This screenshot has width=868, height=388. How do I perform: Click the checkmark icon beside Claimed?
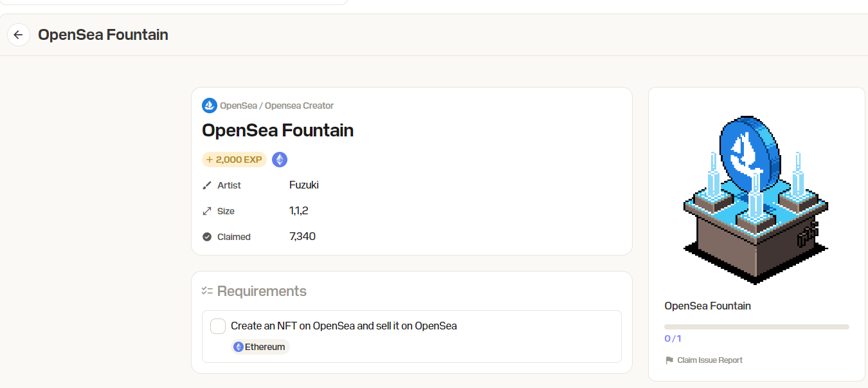(207, 237)
